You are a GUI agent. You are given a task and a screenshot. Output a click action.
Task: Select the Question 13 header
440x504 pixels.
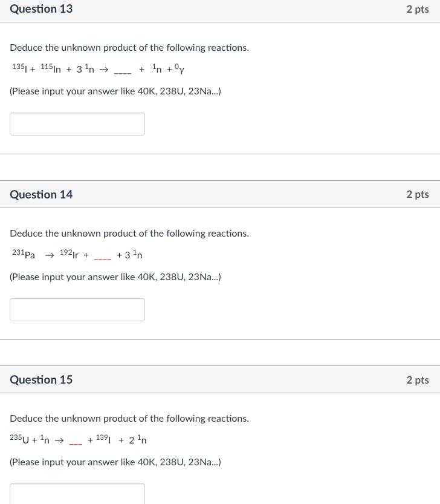pyautogui.click(x=41, y=9)
